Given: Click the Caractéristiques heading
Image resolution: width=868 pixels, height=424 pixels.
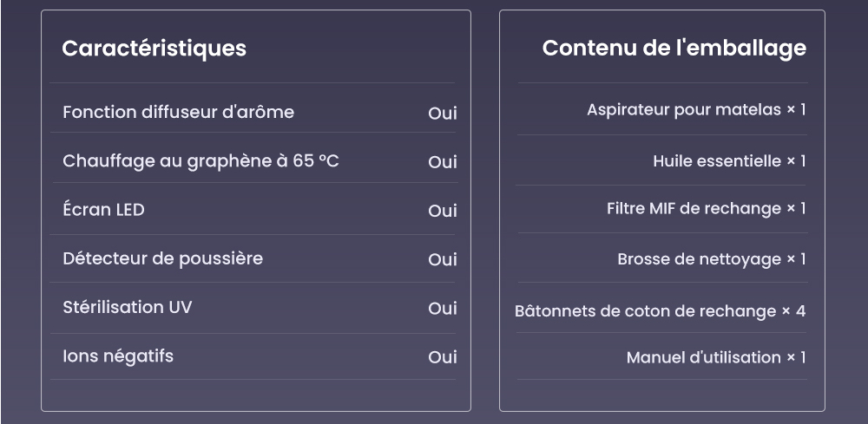Looking at the screenshot, I should 154,49.
